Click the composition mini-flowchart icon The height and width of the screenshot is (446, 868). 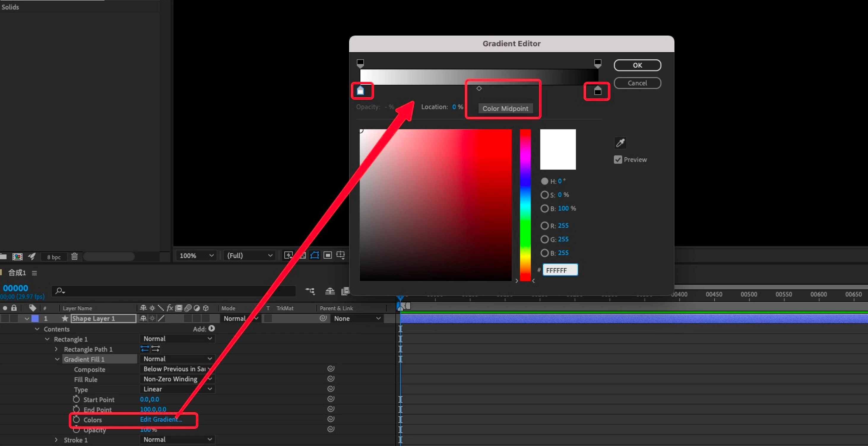(x=310, y=291)
